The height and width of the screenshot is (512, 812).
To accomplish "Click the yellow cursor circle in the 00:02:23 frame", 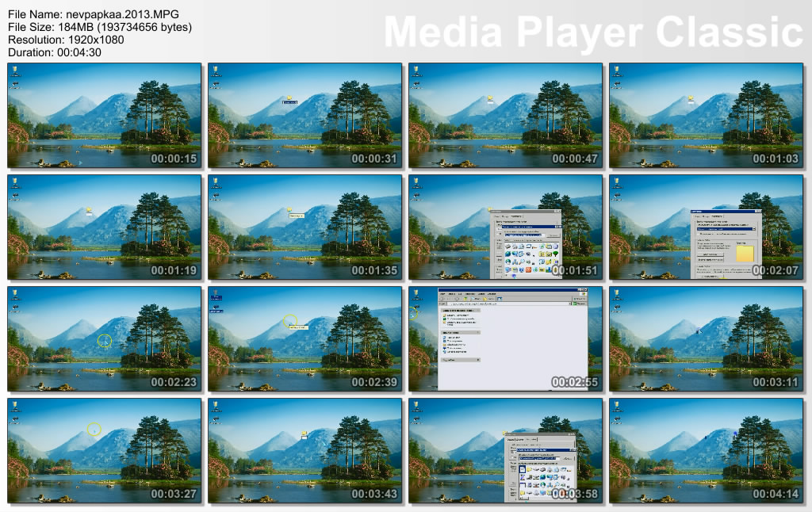I will (x=105, y=341).
